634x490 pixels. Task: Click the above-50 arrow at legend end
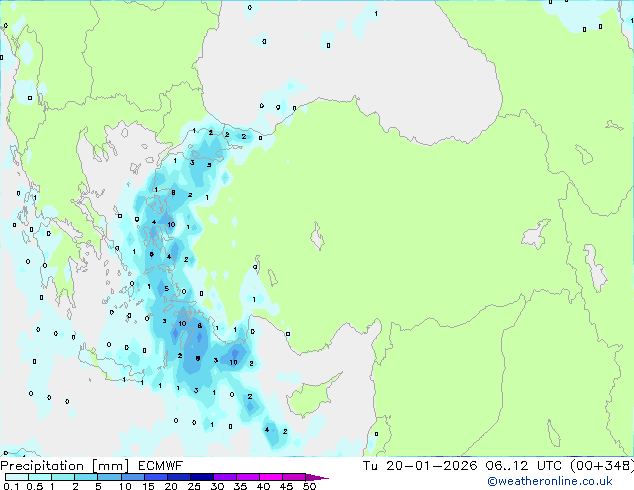[x=317, y=477]
